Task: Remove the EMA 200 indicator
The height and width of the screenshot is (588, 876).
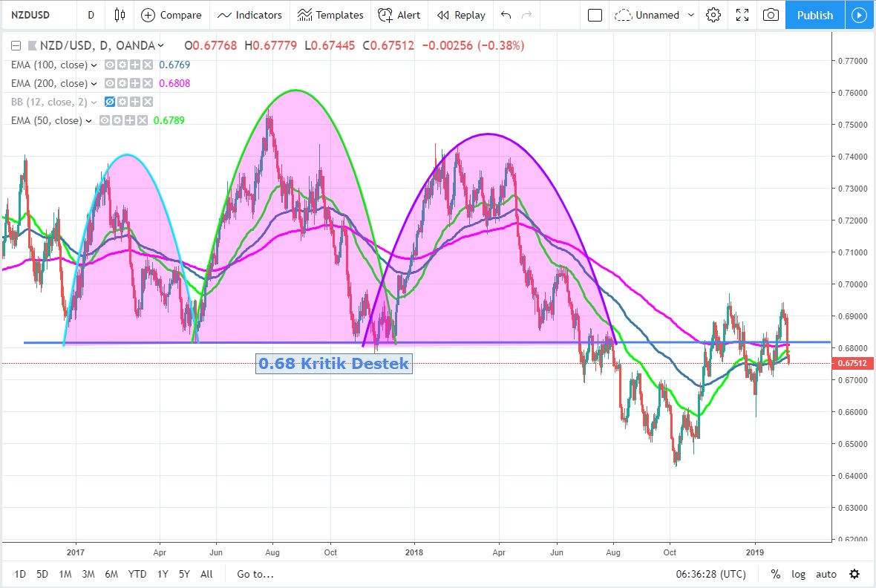Action: pos(147,84)
